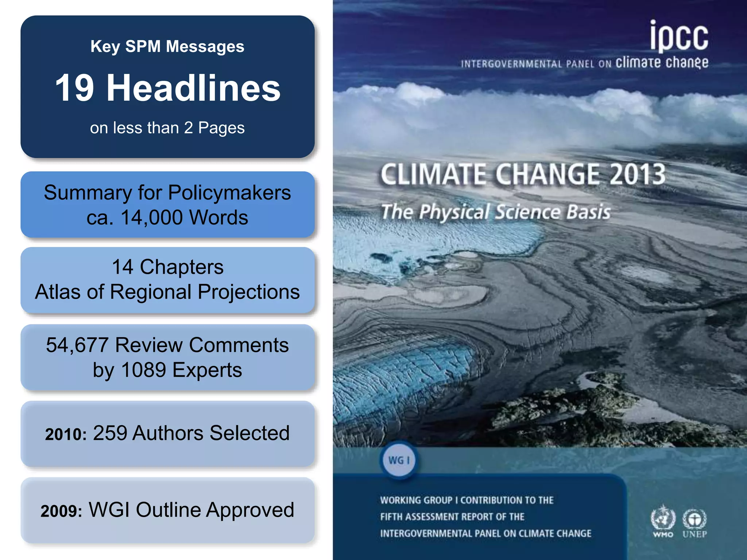Image resolution: width=747 pixels, height=560 pixels.
Task: Select the 14 Chapters Atlas box
Action: [x=167, y=280]
